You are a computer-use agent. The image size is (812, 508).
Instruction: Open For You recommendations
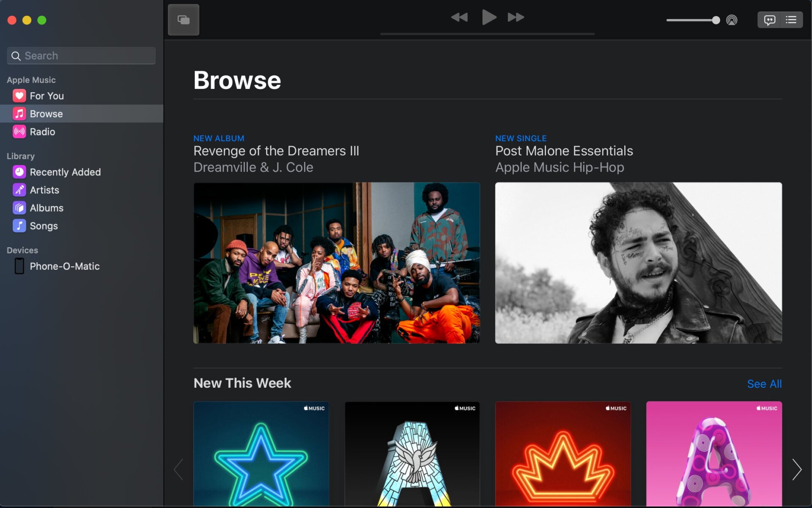(46, 96)
